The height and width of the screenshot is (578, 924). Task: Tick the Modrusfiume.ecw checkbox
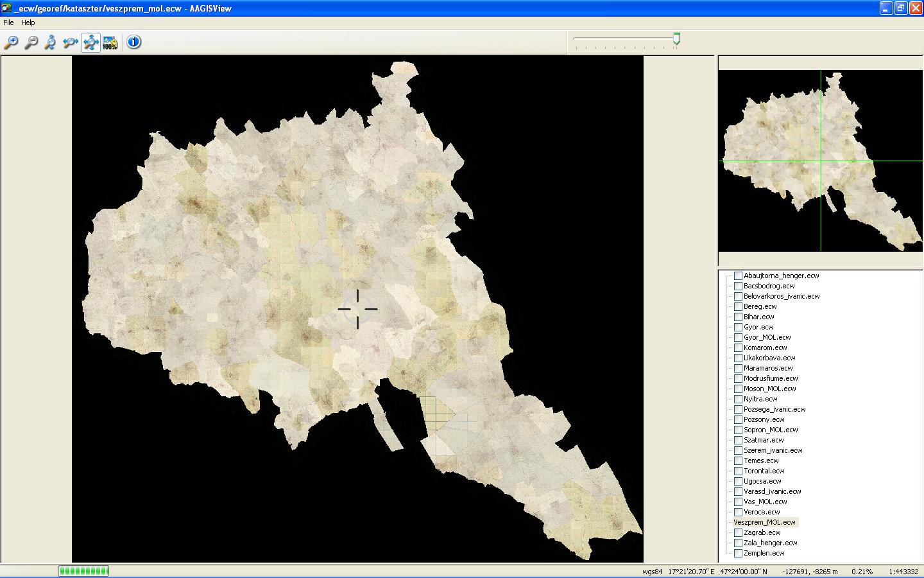point(738,378)
